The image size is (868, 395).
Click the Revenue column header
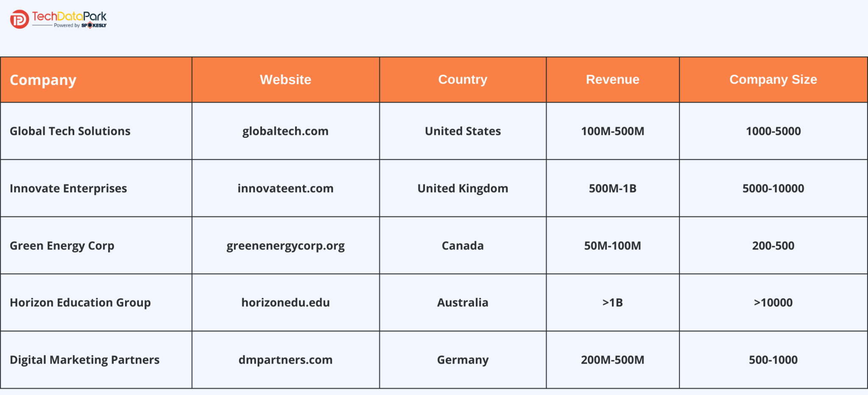coord(612,79)
